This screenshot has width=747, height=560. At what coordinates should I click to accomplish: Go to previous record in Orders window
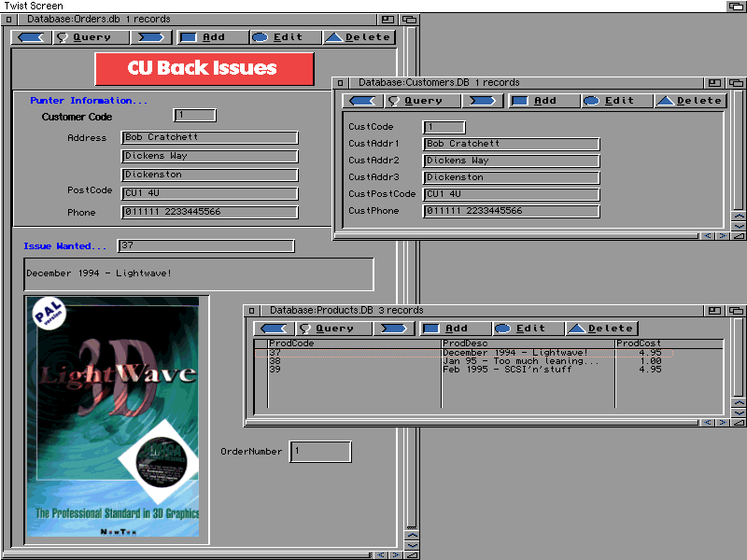pos(32,37)
